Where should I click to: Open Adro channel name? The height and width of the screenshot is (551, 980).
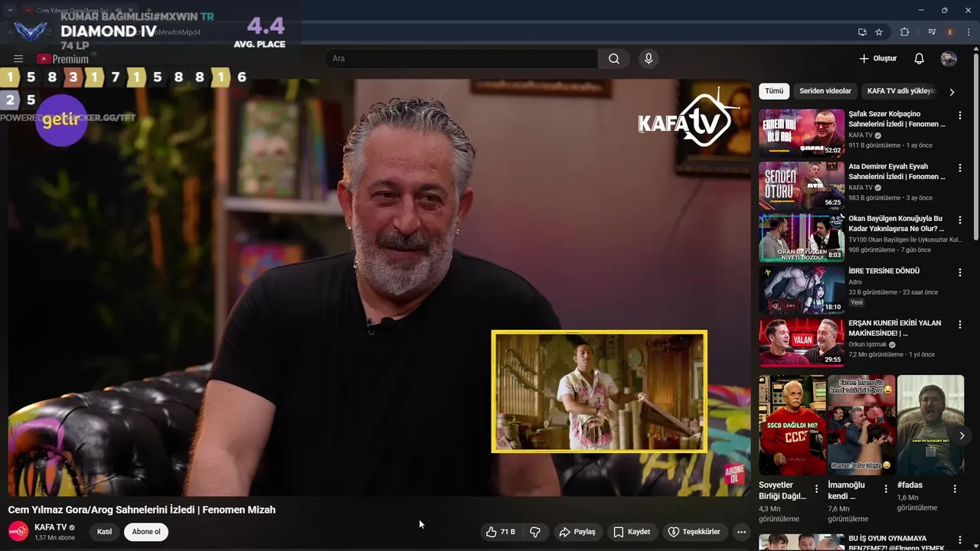(x=855, y=282)
